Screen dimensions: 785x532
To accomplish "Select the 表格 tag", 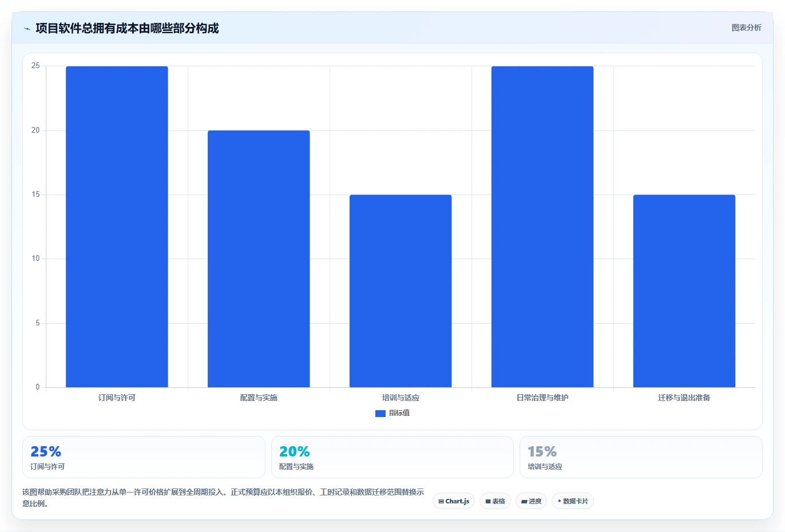I will [495, 501].
